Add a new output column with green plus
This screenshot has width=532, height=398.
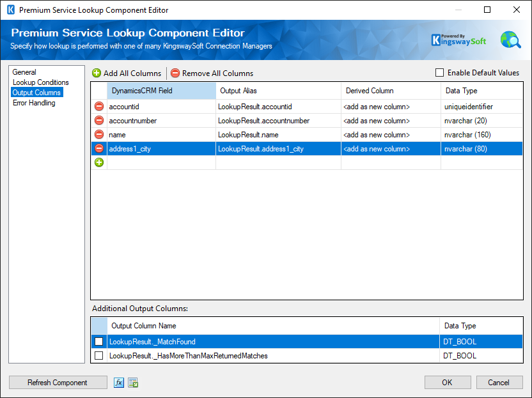[x=99, y=162]
